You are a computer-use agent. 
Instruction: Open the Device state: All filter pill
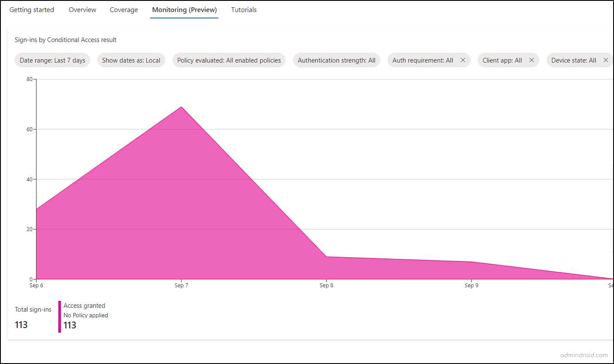pos(573,60)
